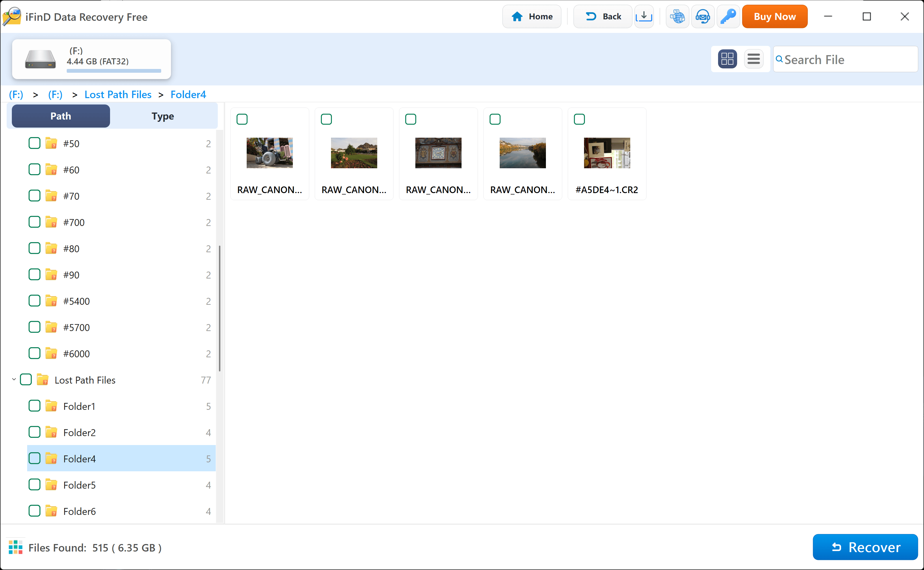Click the #50 folder icon
This screenshot has width=924, height=570.
[x=51, y=144]
